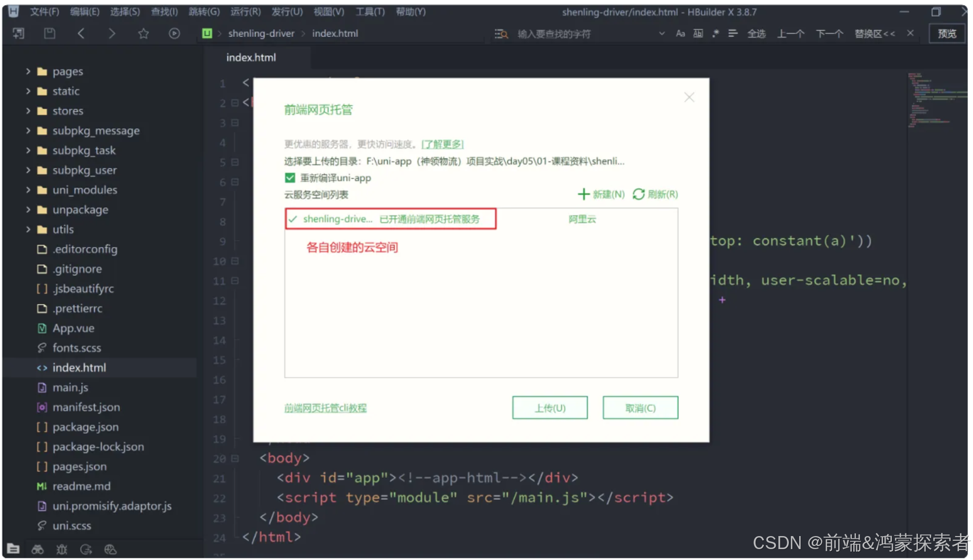Viewport: 973px width, 560px height.
Task: Click the bug debug icon in bottom bar
Action: coord(62,549)
